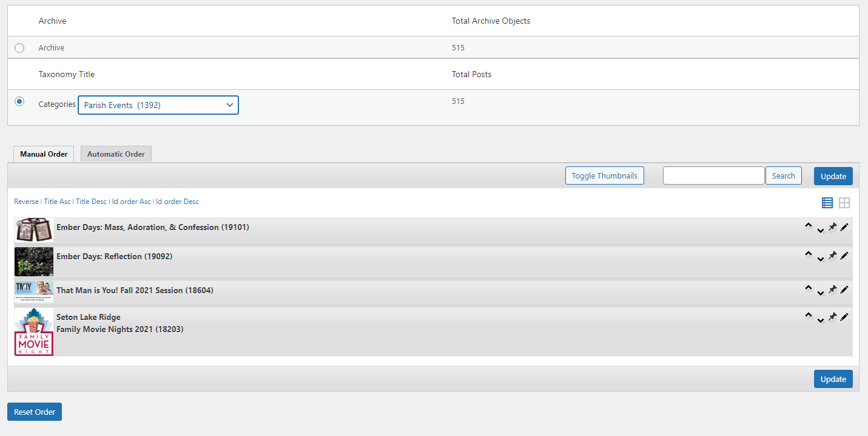Viewport: 868px width, 436px height.
Task: Switch to grid view icon
Action: (844, 203)
